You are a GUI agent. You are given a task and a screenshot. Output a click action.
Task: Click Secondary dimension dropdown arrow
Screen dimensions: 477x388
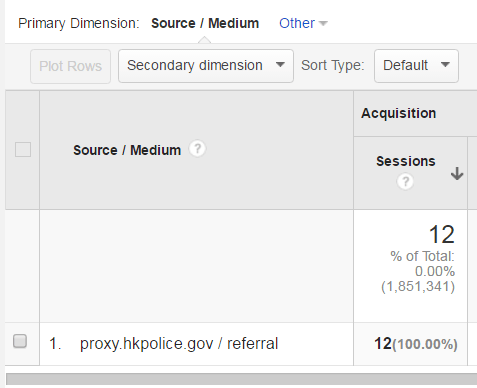[280, 64]
